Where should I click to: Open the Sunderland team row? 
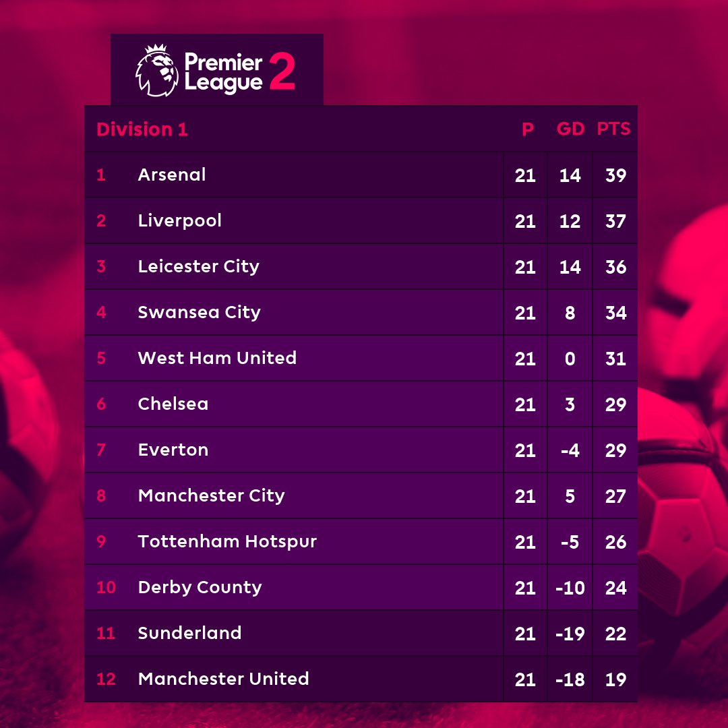point(361,633)
